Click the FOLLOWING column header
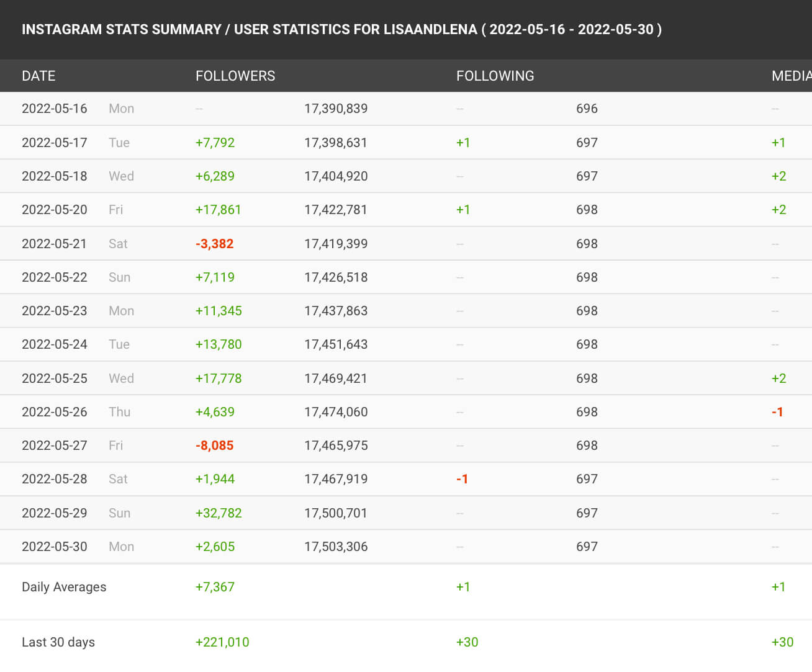This screenshot has width=812, height=672. pyautogui.click(x=495, y=76)
